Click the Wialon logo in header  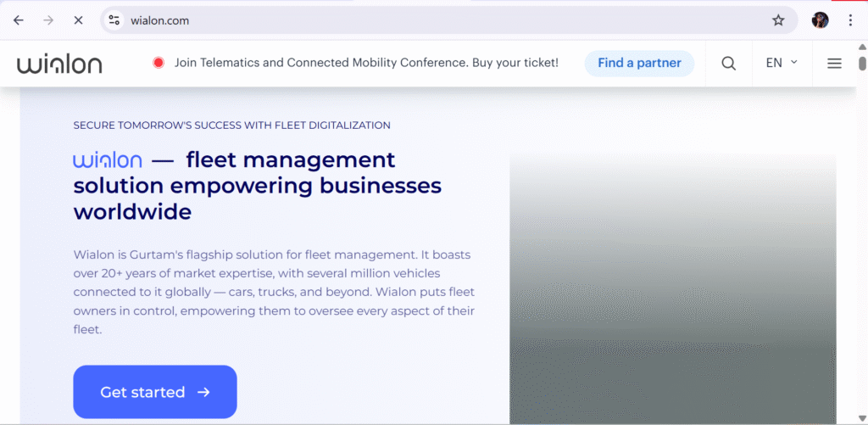coord(59,64)
